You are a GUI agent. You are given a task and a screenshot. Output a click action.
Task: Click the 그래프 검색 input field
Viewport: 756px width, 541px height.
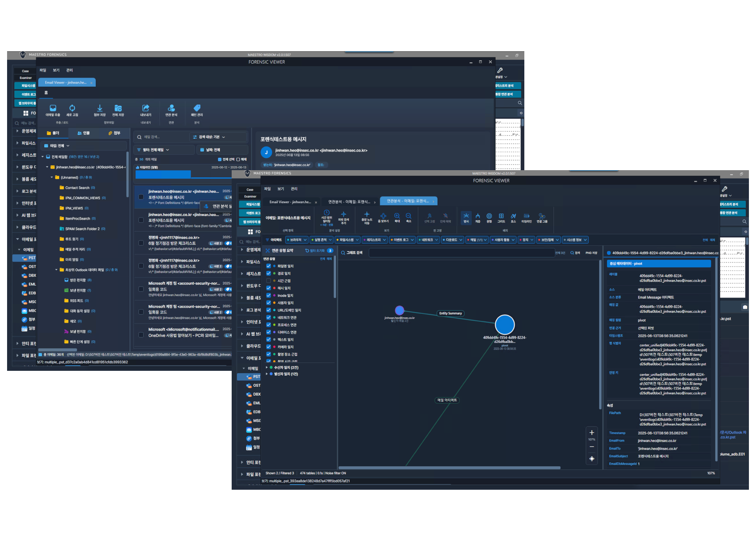click(461, 253)
